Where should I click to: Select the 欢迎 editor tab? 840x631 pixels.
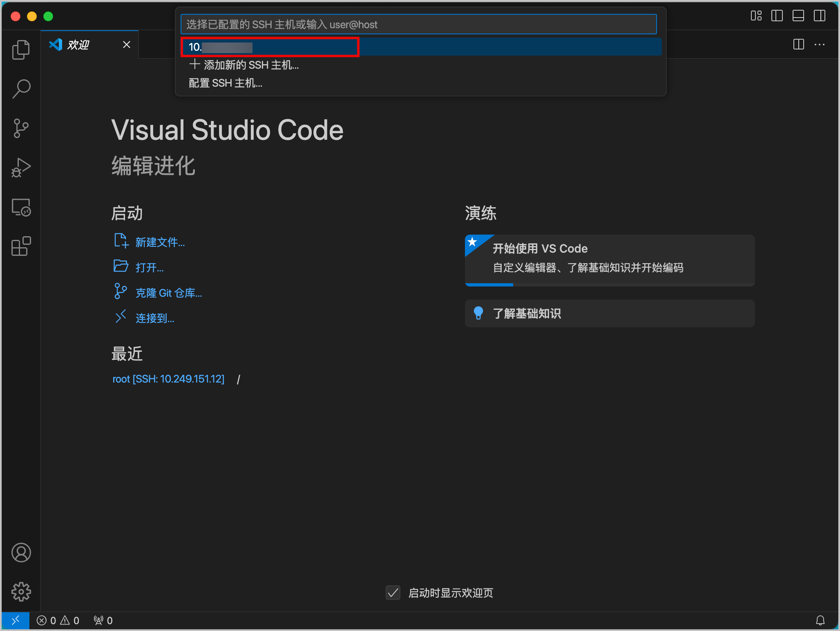[x=89, y=45]
